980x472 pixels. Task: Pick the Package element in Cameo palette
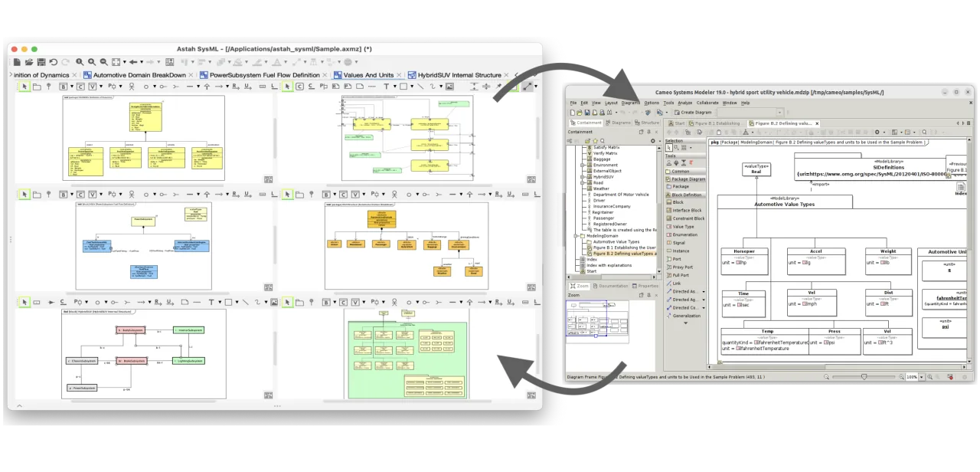pos(678,186)
